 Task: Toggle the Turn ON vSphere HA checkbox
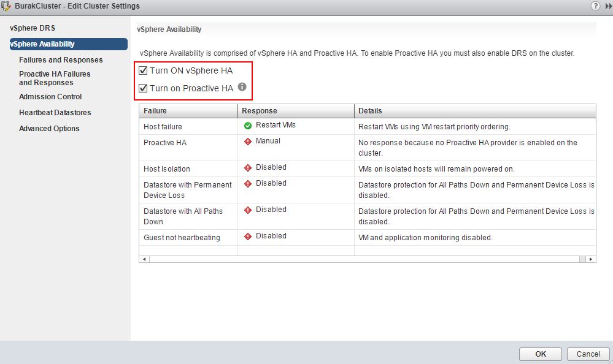[x=143, y=70]
